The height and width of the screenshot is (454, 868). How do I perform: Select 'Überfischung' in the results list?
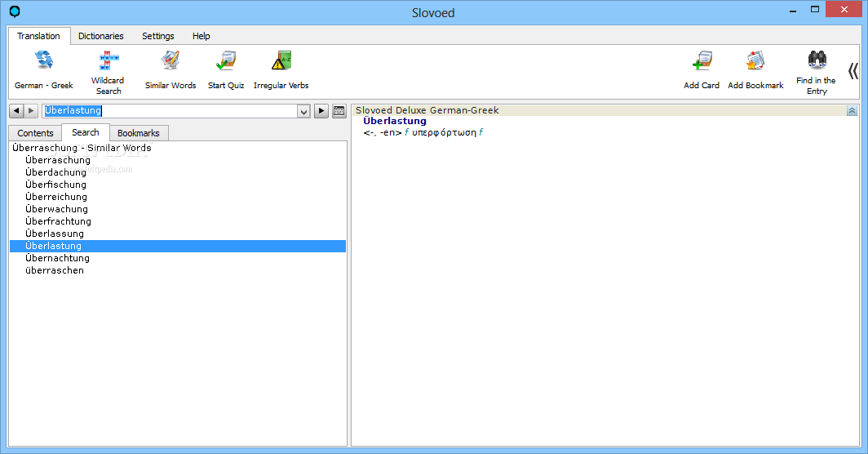coord(56,185)
